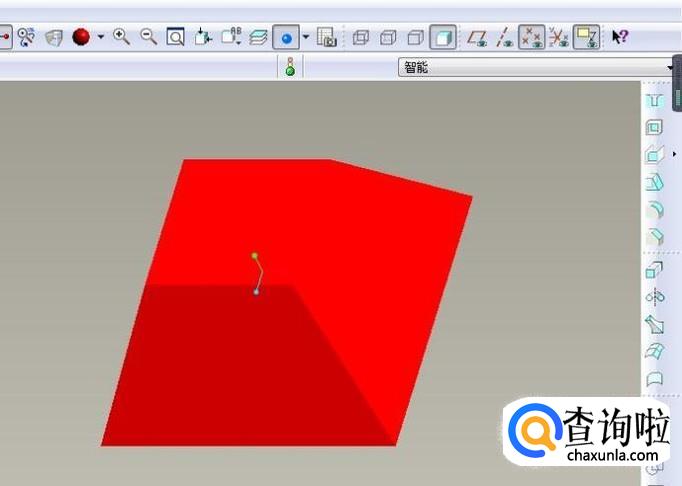The image size is (682, 486).
Task: Select the Shell tool in the right toolbar
Action: 654,127
